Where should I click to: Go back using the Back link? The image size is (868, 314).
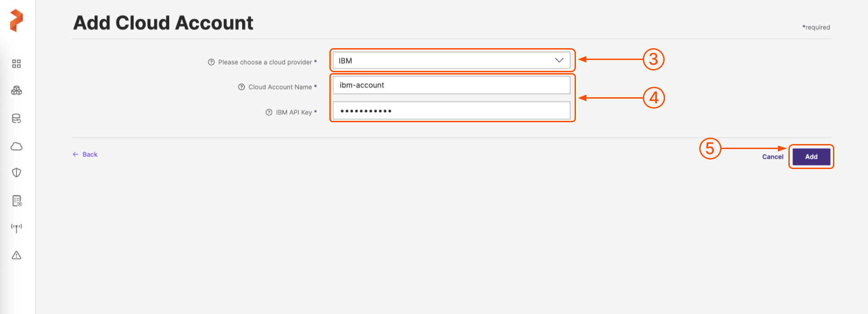[x=90, y=155]
